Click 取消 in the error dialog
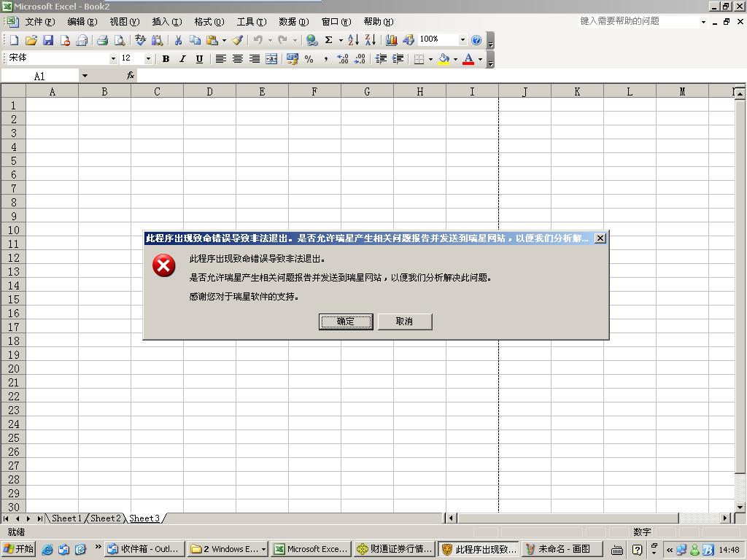Screen dimensions: 747x560 coord(404,322)
